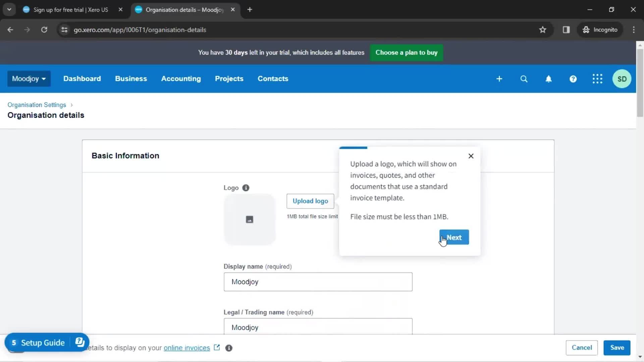Click the plus icon in Xero header
Image resolution: width=644 pixels, height=362 pixels.
[499, 79]
